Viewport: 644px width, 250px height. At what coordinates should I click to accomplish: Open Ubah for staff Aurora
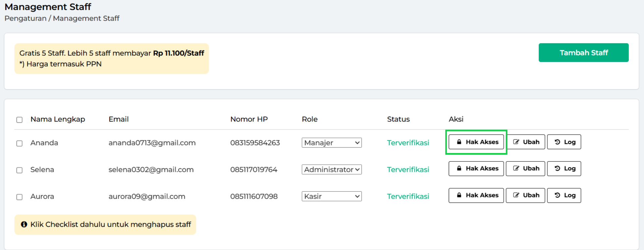[525, 195]
